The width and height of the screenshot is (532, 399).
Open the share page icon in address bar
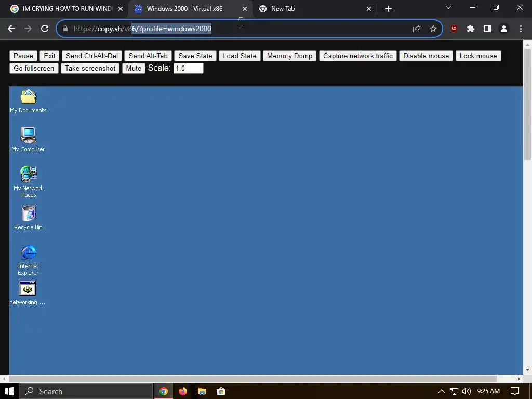point(416,29)
